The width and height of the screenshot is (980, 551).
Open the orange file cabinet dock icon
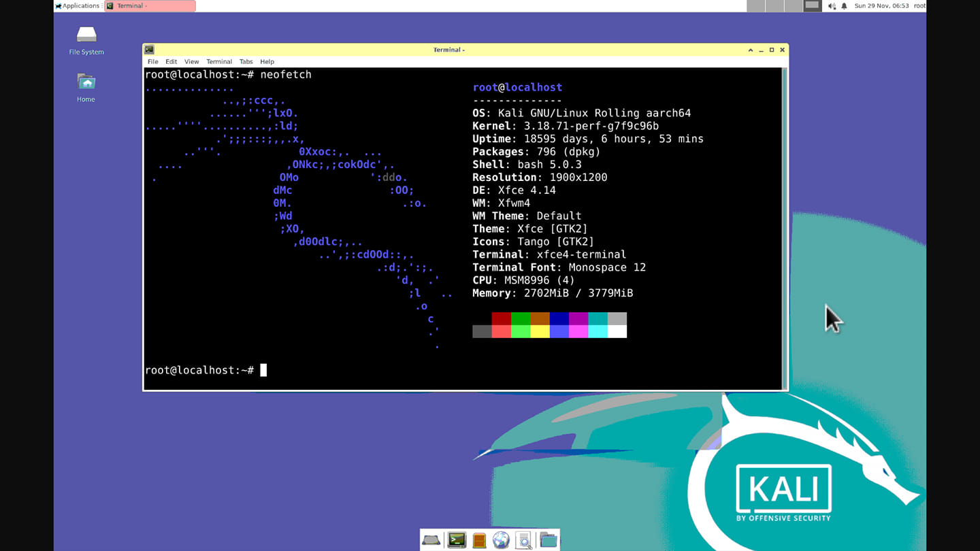click(479, 540)
